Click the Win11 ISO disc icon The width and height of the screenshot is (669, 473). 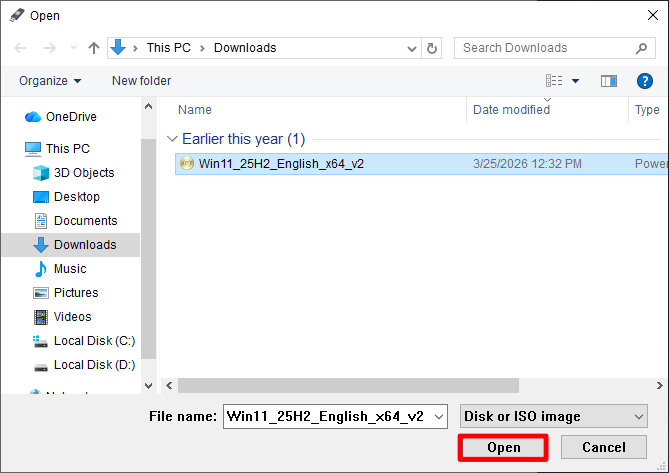(x=187, y=163)
